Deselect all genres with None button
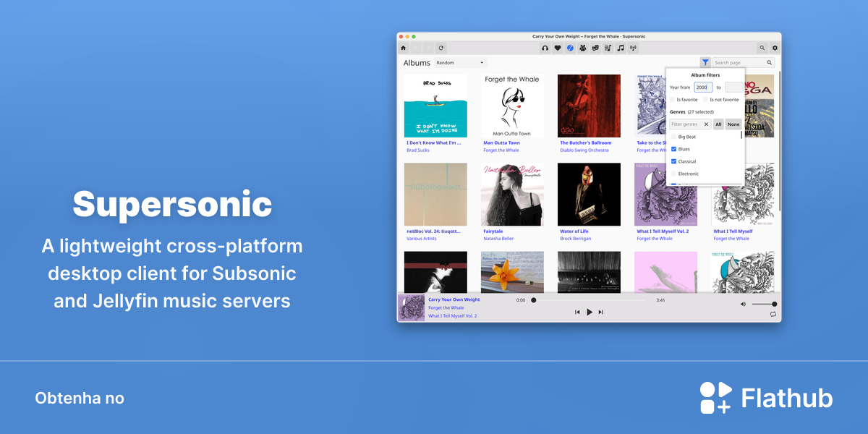 (x=733, y=124)
